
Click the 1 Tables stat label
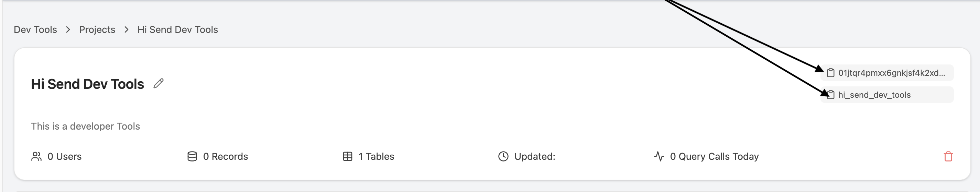point(376,156)
